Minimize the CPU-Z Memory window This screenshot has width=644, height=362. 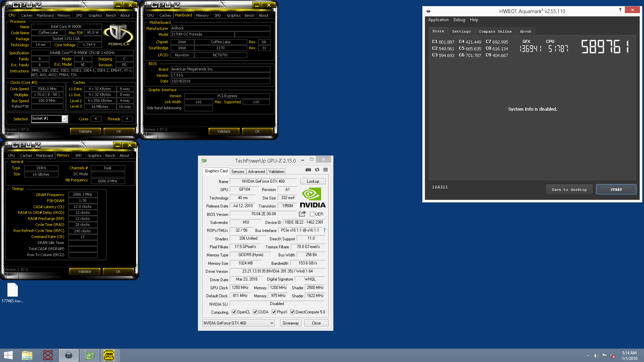pyautogui.click(x=117, y=145)
